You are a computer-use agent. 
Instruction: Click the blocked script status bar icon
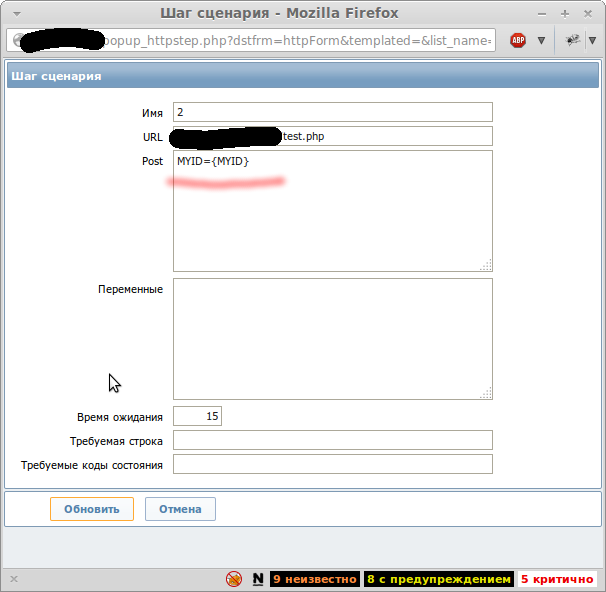(x=234, y=579)
